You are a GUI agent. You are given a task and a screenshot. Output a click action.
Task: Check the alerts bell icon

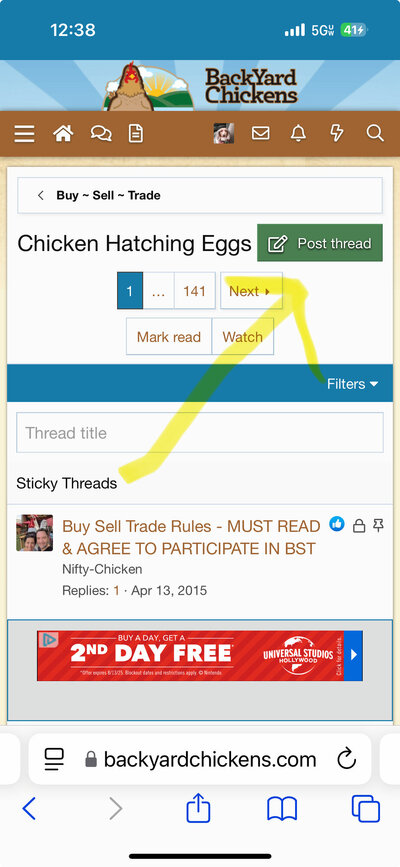click(298, 133)
